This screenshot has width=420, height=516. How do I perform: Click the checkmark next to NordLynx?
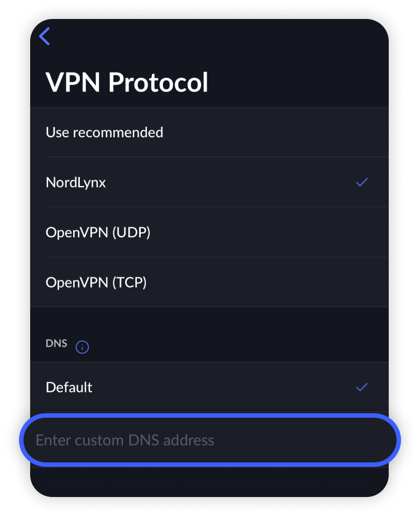pyautogui.click(x=362, y=182)
